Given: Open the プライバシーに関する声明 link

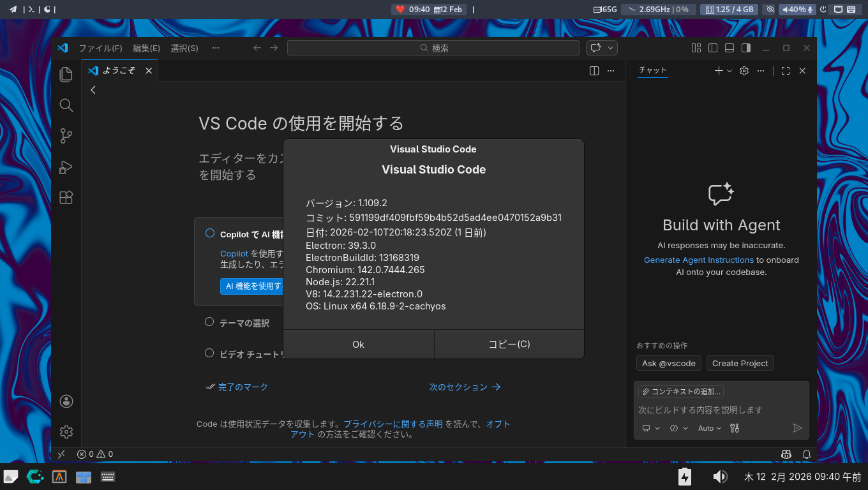Looking at the screenshot, I should [x=393, y=424].
